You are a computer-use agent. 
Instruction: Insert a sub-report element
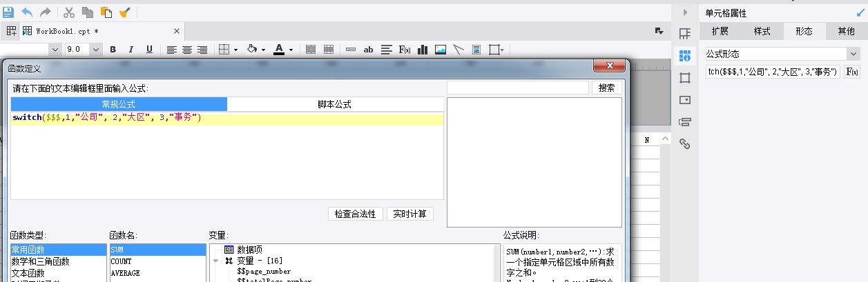(x=476, y=50)
